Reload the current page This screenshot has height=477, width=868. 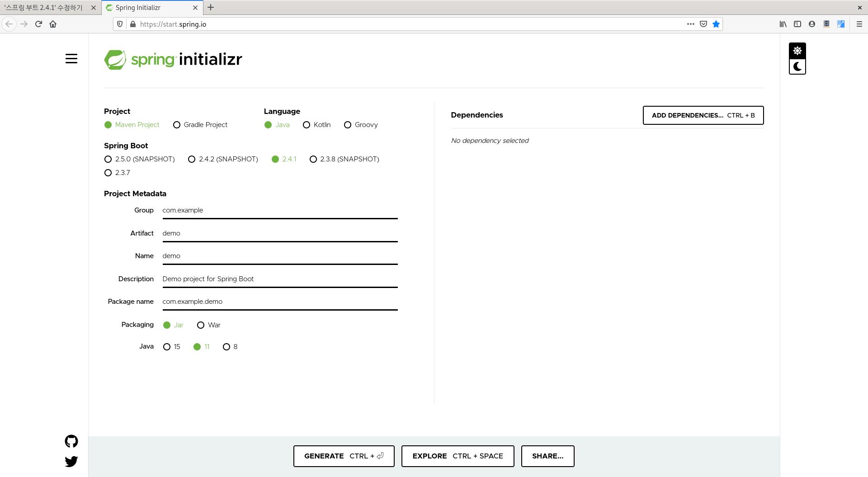pos(39,24)
